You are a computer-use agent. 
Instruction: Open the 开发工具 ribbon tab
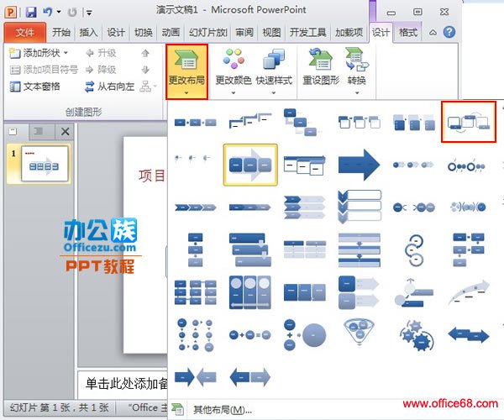pyautogui.click(x=308, y=33)
